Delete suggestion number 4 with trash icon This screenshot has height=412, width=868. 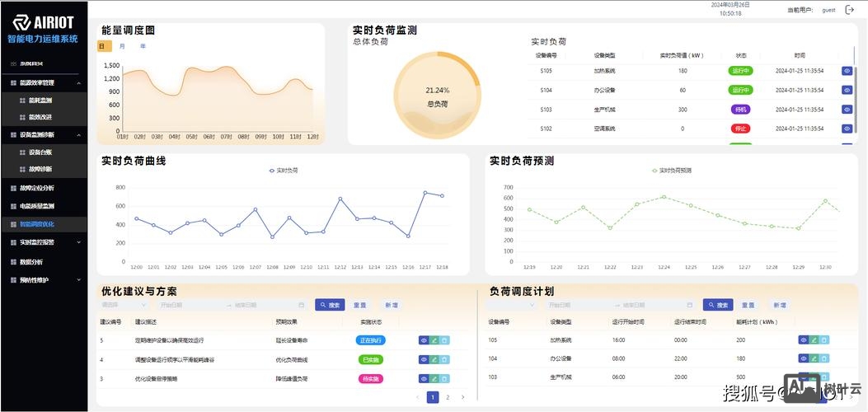pos(444,360)
